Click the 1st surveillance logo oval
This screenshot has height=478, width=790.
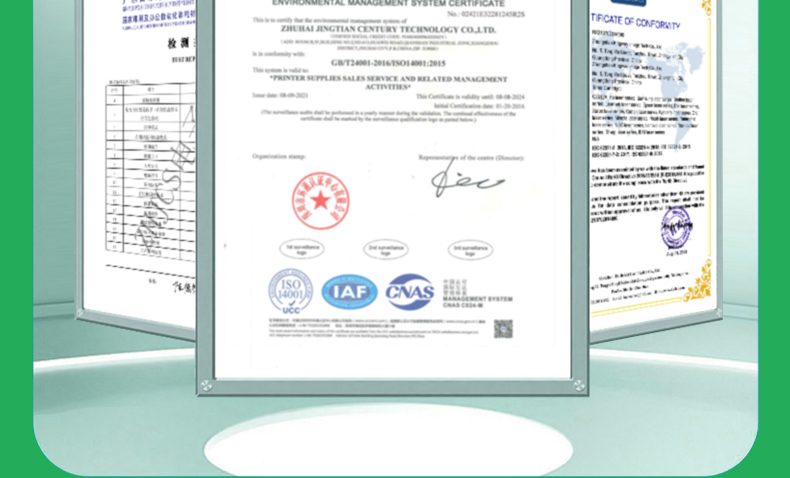click(302, 249)
